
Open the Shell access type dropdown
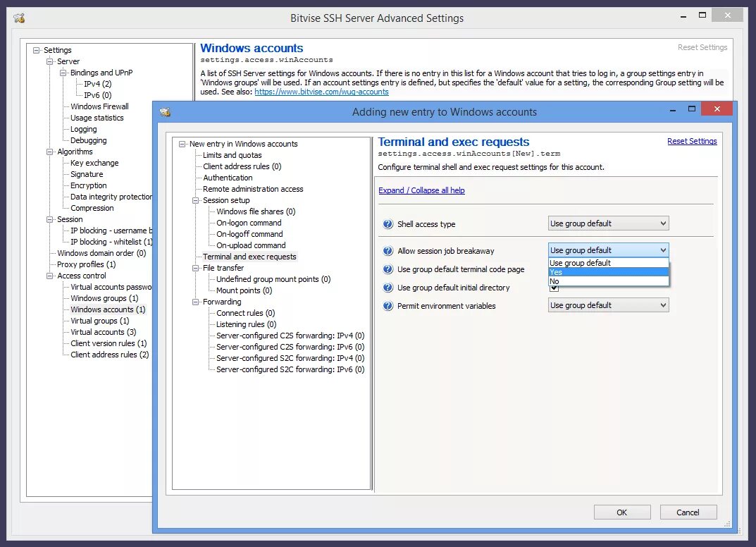(x=609, y=223)
